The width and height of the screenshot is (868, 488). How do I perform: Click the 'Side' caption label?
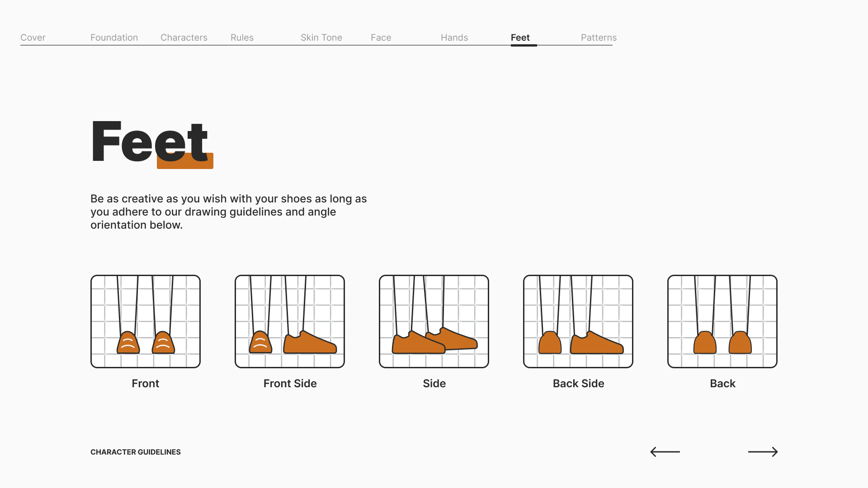(x=434, y=384)
